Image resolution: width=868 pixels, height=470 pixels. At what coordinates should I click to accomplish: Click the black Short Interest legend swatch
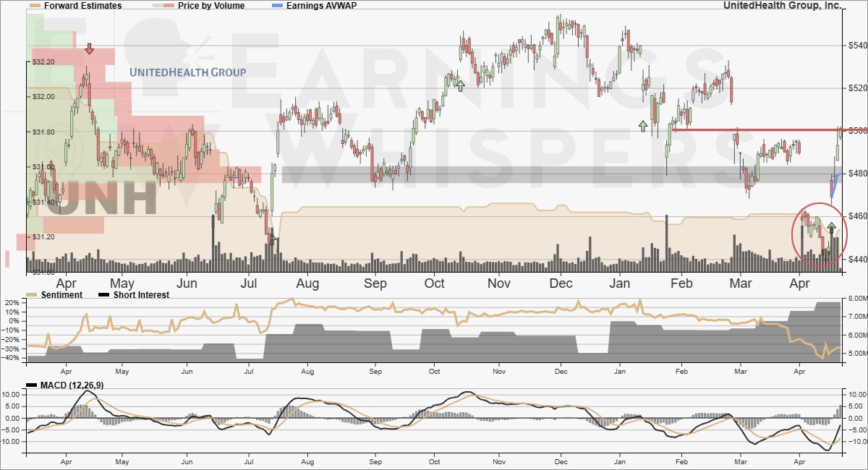(103, 294)
